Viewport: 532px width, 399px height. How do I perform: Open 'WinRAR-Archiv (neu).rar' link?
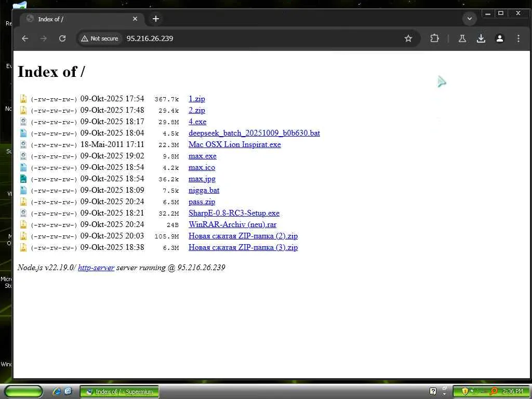pyautogui.click(x=232, y=224)
